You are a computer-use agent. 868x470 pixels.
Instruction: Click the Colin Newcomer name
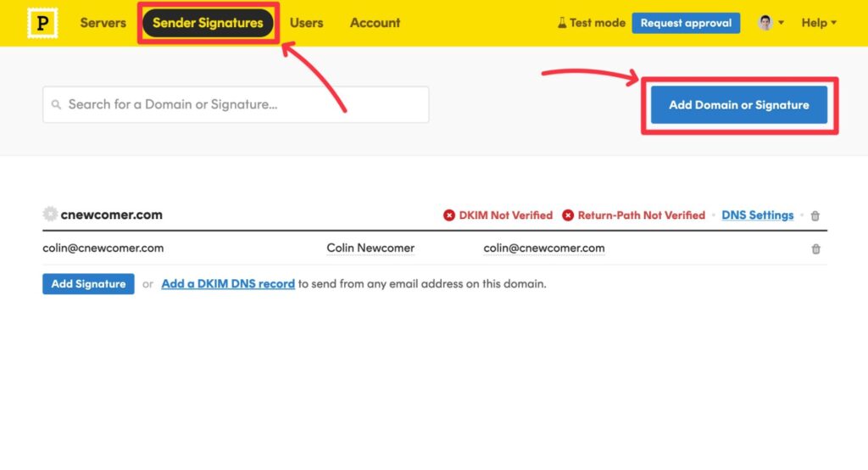click(370, 248)
